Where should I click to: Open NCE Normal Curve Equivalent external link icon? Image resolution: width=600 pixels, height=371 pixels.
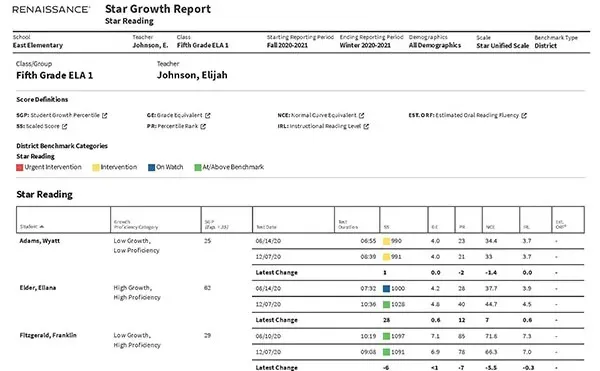361,116
